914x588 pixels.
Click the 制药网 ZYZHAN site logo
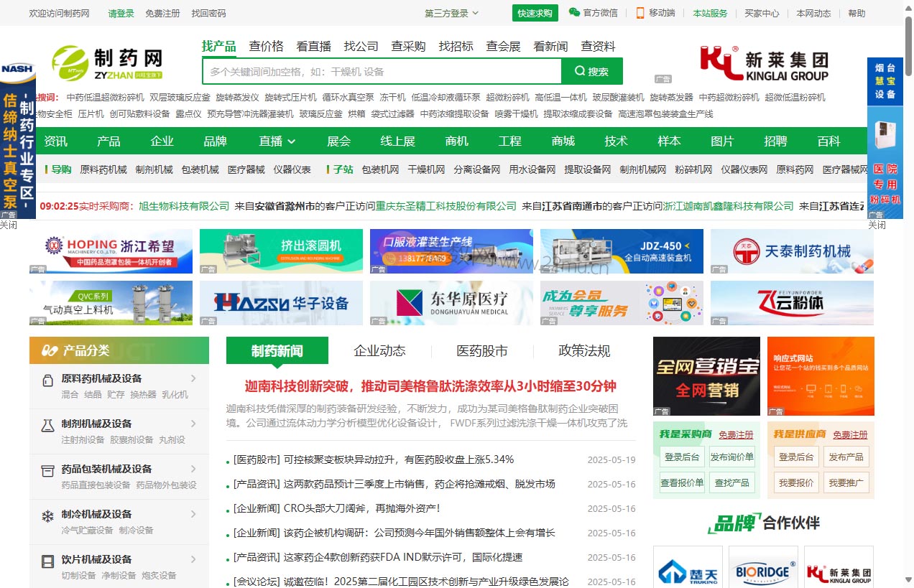click(108, 63)
